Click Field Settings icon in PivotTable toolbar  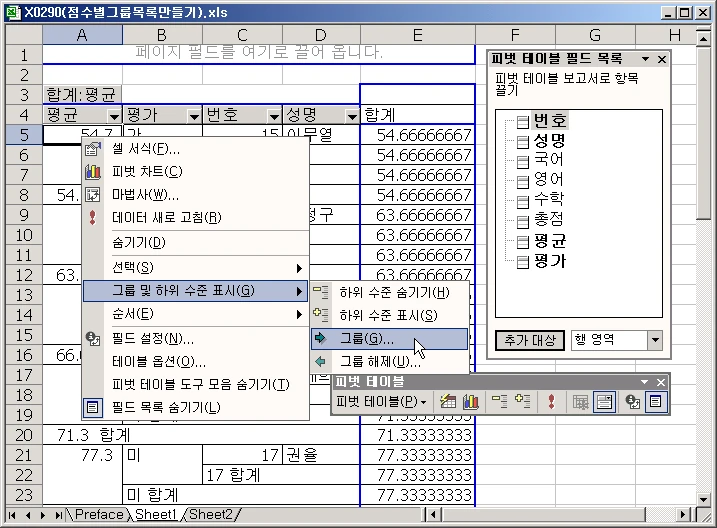click(632, 402)
